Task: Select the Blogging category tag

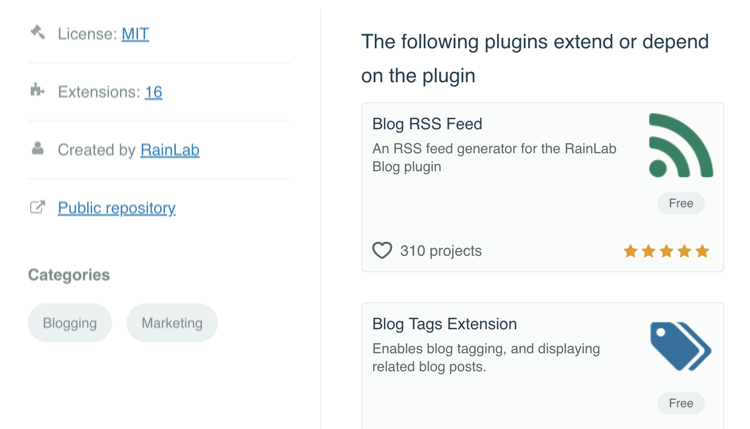Action: (x=70, y=323)
